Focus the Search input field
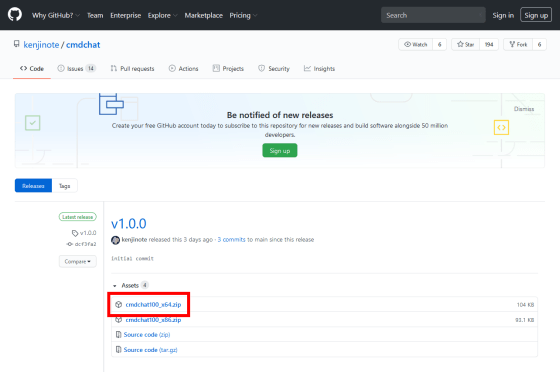 [433, 15]
